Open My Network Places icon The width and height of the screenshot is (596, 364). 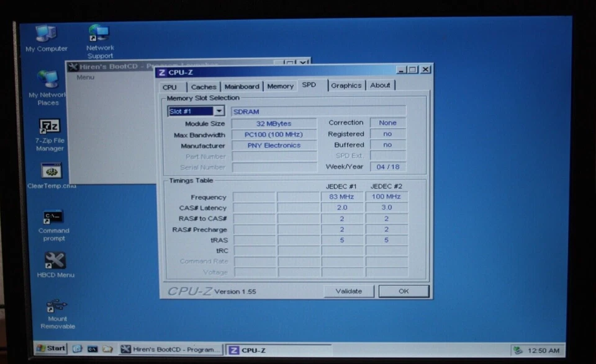point(48,88)
